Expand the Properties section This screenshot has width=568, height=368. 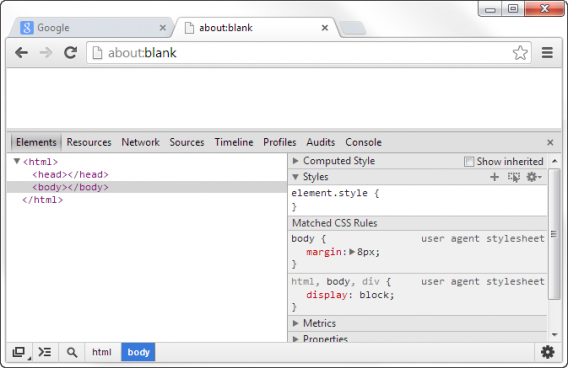tap(296, 339)
